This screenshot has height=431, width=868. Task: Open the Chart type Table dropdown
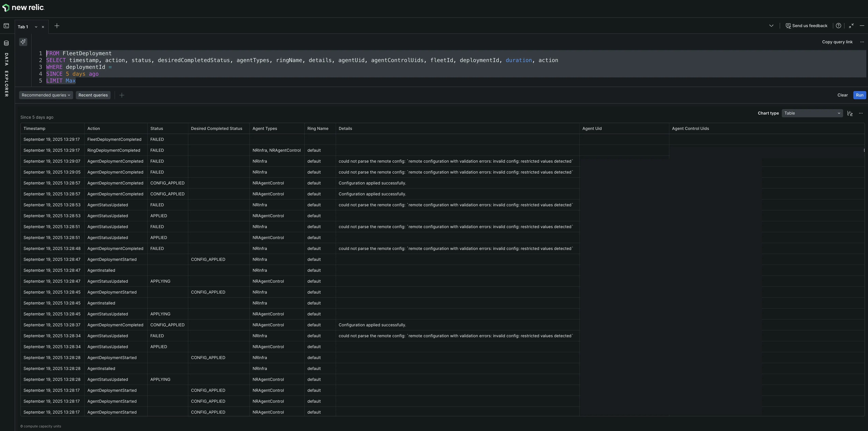pos(812,113)
